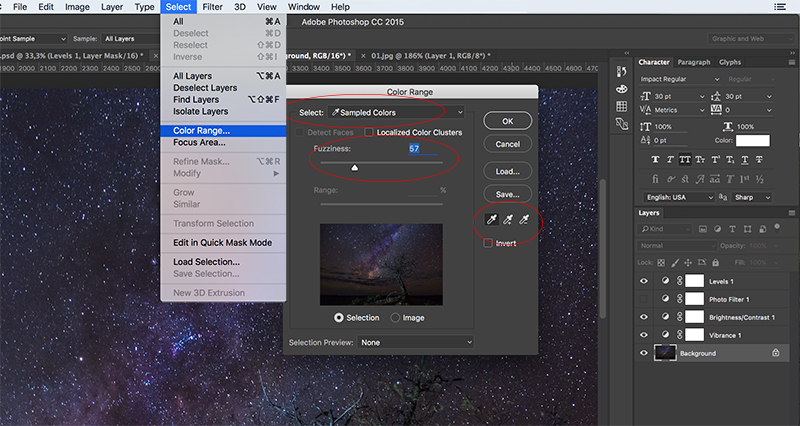Select the Image radio button
This screenshot has height=426, width=800.
(x=395, y=317)
